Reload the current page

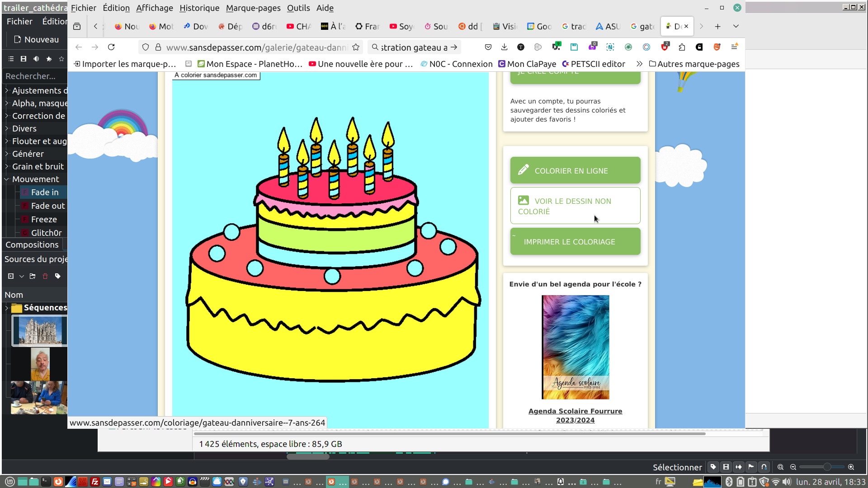tap(111, 47)
